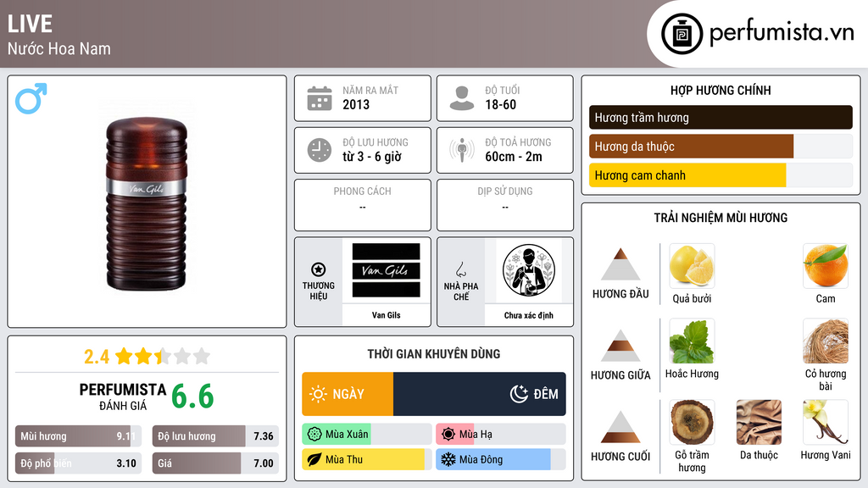Image resolution: width=868 pixels, height=488 pixels.
Task: Click the Dịp sử dụng card
Action: tap(505, 205)
